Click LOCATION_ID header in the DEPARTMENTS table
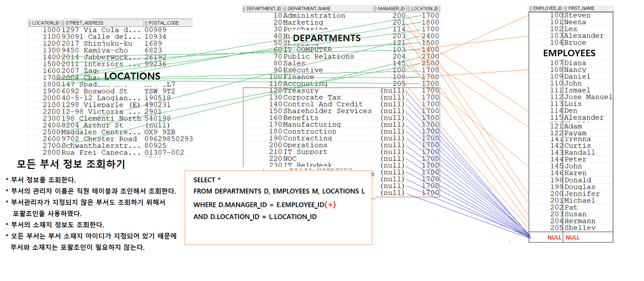 423,9
